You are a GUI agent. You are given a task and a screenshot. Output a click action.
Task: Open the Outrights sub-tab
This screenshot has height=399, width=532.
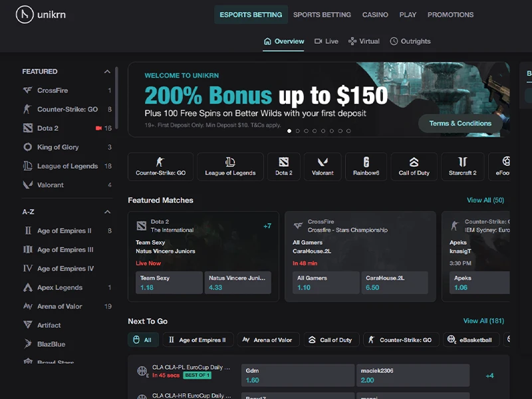click(410, 41)
